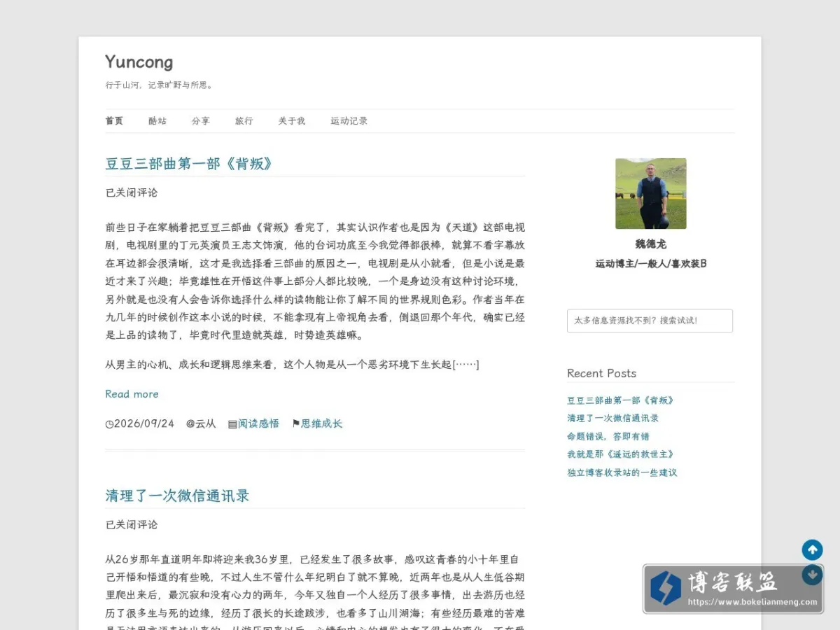The image size is (840, 630).
Task: Click the clock icon beside 2026/09/24
Action: coord(109,424)
